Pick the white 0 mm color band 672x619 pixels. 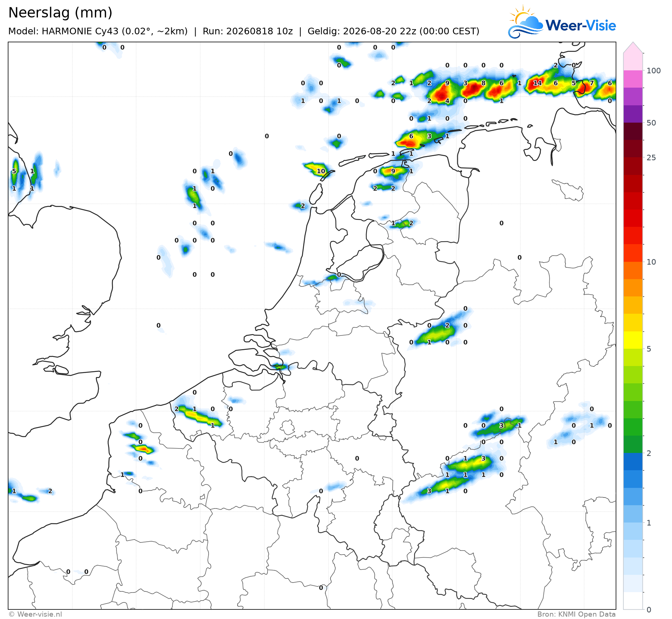point(633,601)
